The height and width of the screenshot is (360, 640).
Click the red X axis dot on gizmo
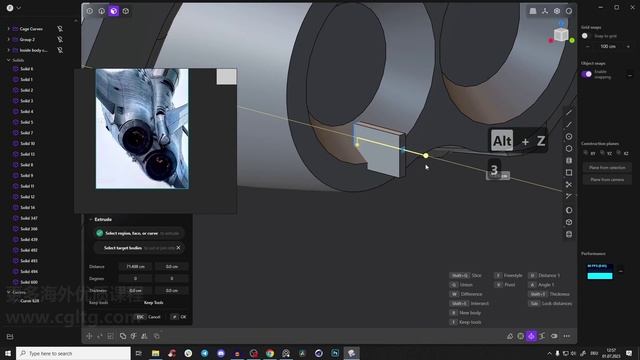click(551, 40)
